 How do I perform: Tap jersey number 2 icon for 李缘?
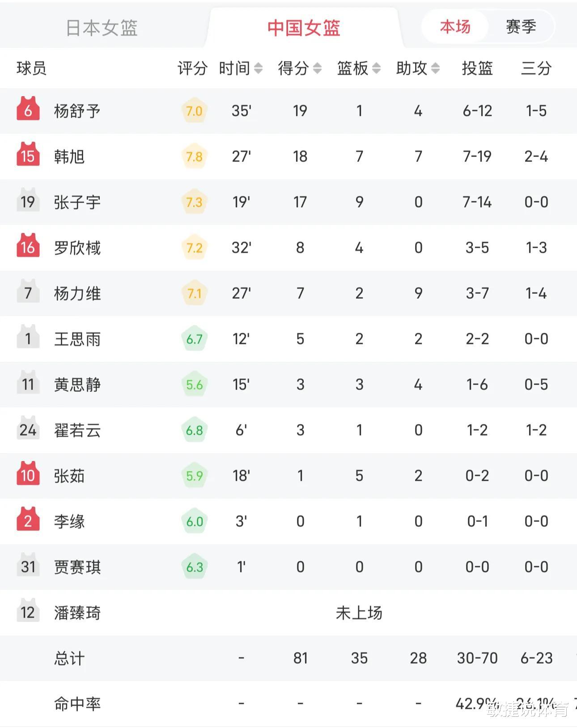click(28, 520)
